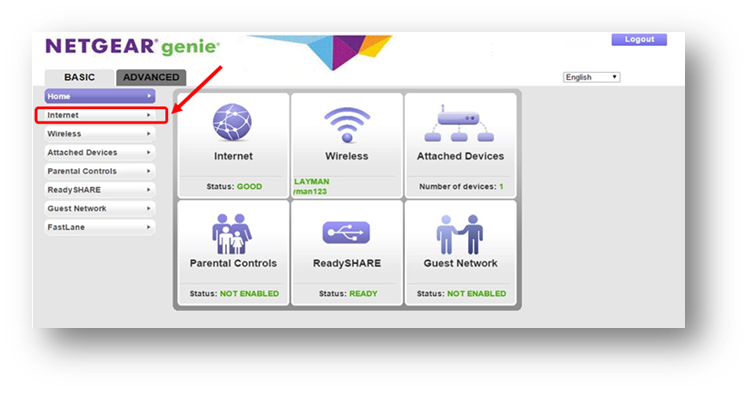Open Parental Controls in the sidebar
The height and width of the screenshot is (393, 750).
point(100,171)
